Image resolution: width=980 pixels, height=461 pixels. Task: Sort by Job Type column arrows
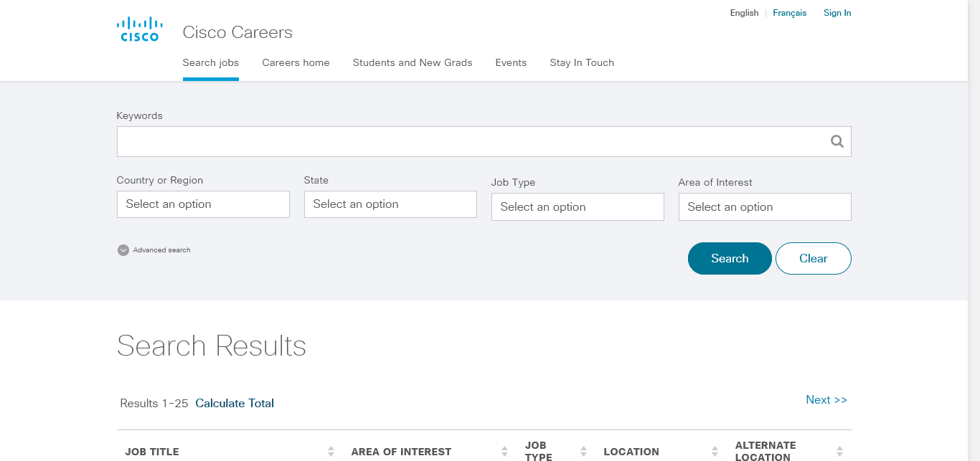tap(583, 451)
